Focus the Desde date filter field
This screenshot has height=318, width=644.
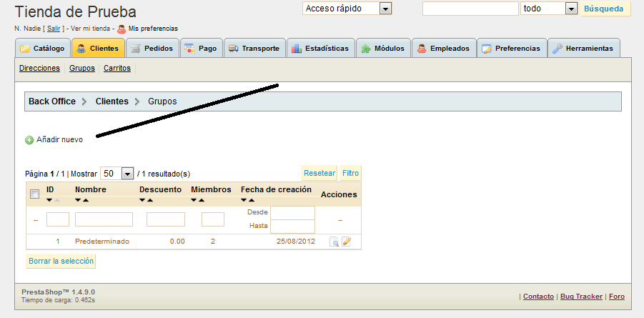click(292, 213)
